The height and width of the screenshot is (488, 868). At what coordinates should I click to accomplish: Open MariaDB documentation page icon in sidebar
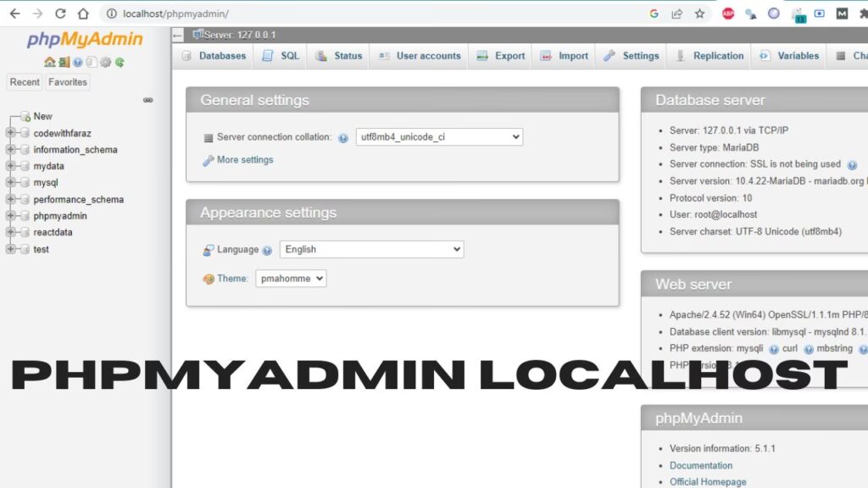[92, 62]
